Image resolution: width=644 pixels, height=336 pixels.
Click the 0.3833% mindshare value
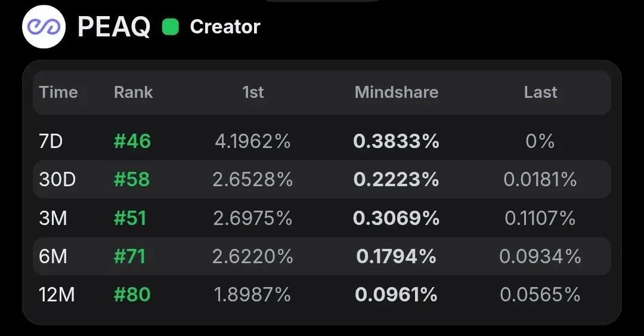[x=397, y=141]
